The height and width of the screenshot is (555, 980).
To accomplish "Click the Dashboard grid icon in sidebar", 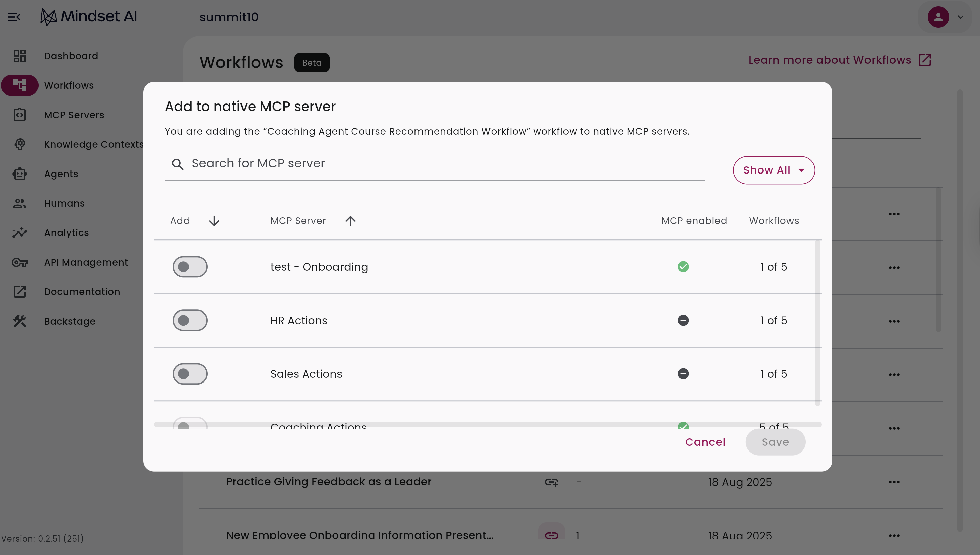I will [19, 56].
